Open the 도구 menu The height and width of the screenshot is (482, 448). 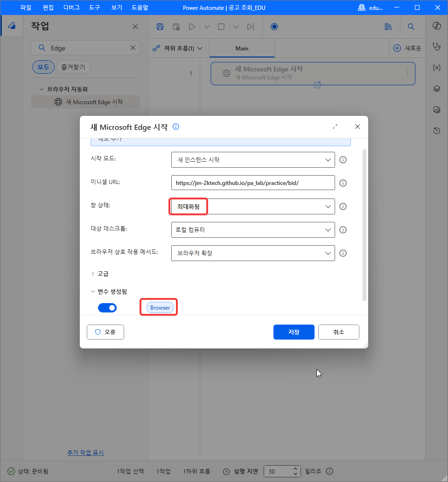tap(95, 7)
